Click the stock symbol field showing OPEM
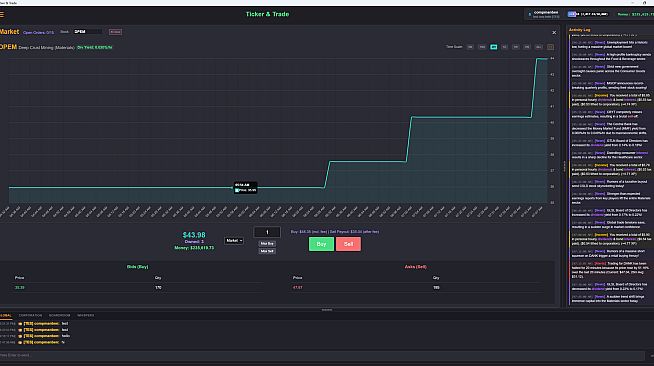Image resolution: width=654 pixels, height=366 pixels. click(88, 32)
